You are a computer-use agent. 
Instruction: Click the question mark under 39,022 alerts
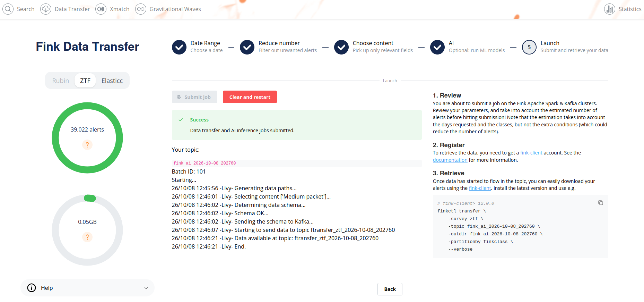(87, 145)
